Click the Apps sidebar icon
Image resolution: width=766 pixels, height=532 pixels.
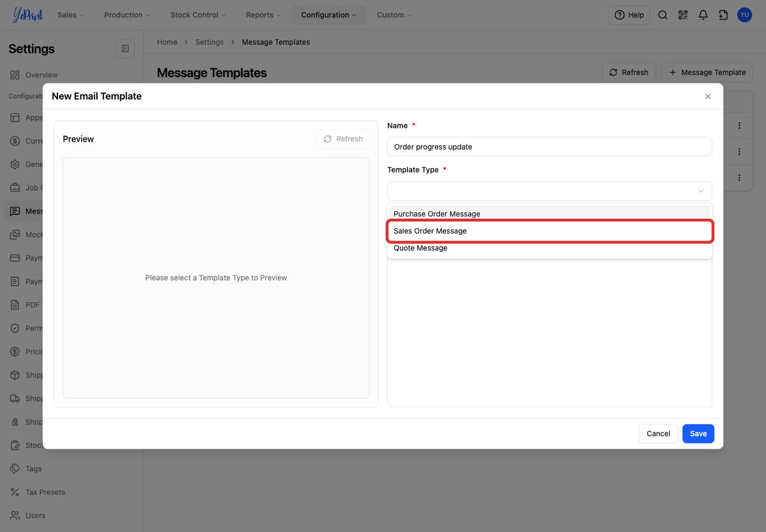tap(15, 118)
